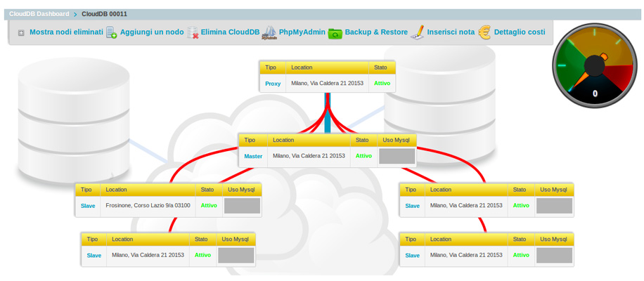
Task: Click the green Backup & Restore icon
Action: click(x=335, y=32)
